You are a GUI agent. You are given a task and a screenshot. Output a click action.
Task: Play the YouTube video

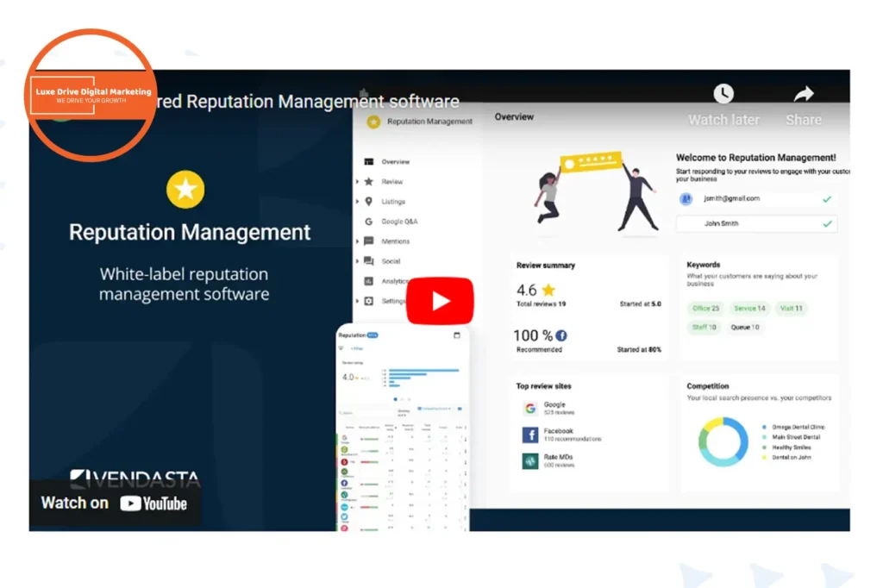pyautogui.click(x=440, y=301)
